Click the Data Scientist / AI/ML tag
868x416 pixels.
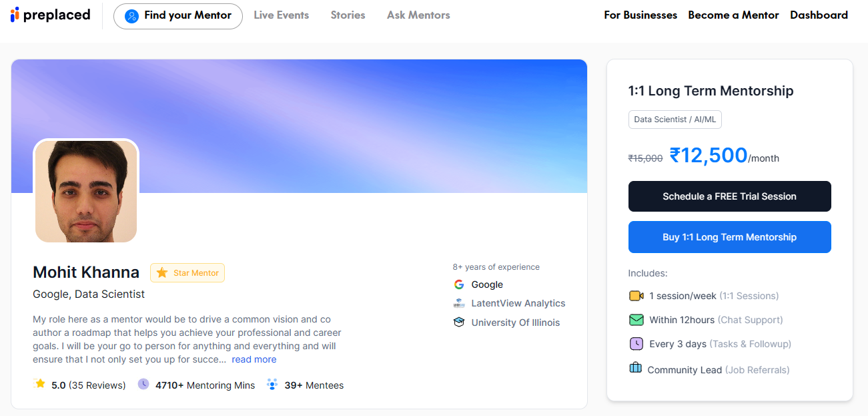coord(675,120)
